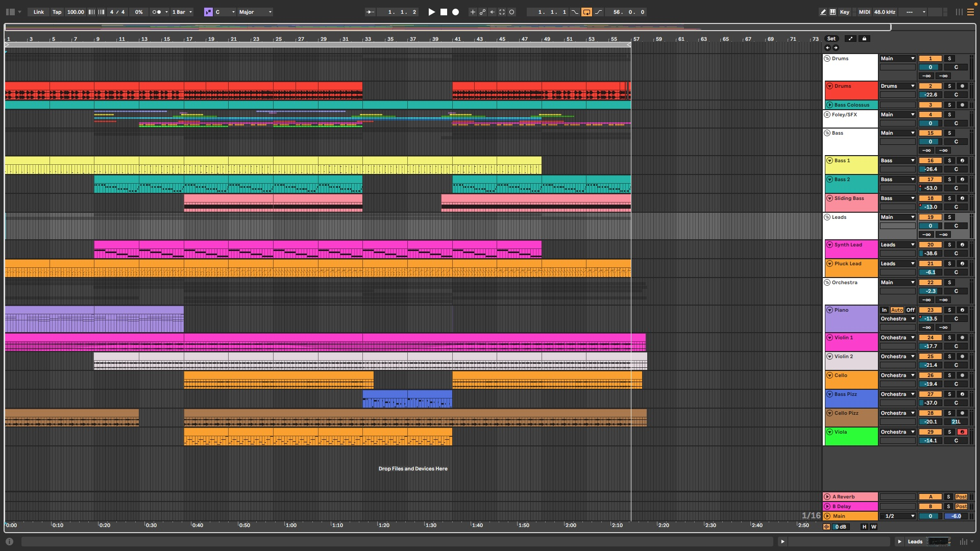Image resolution: width=980 pixels, height=551 pixels.
Task: Collapse the Orchestra group track
Action: click(x=827, y=283)
